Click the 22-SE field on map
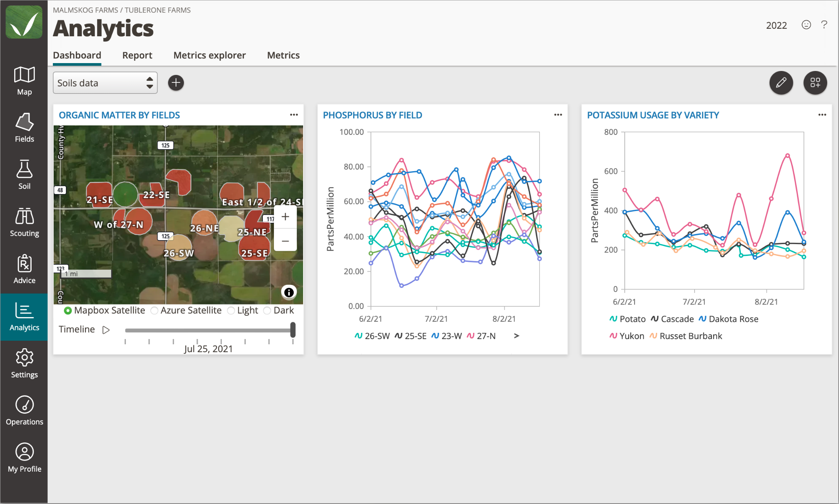 (156, 194)
